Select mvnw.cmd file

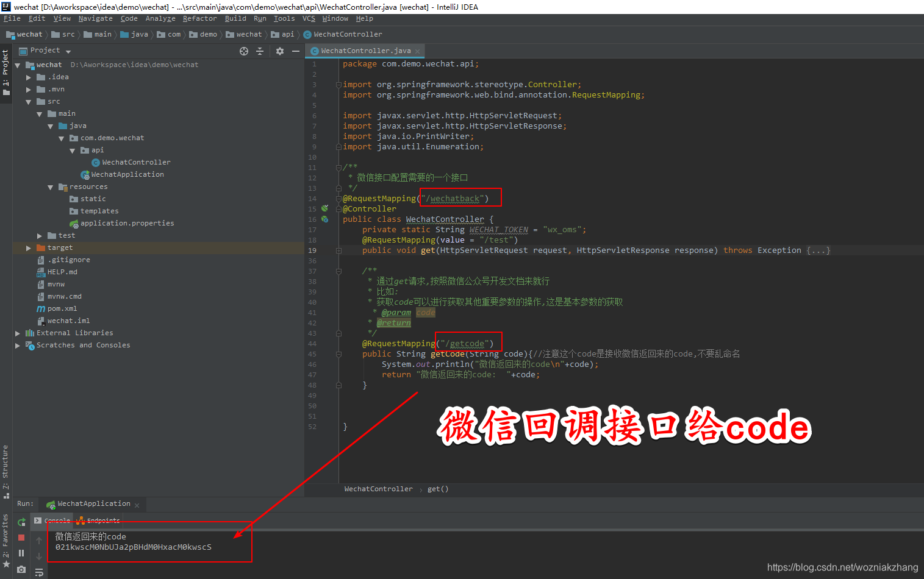(x=59, y=297)
